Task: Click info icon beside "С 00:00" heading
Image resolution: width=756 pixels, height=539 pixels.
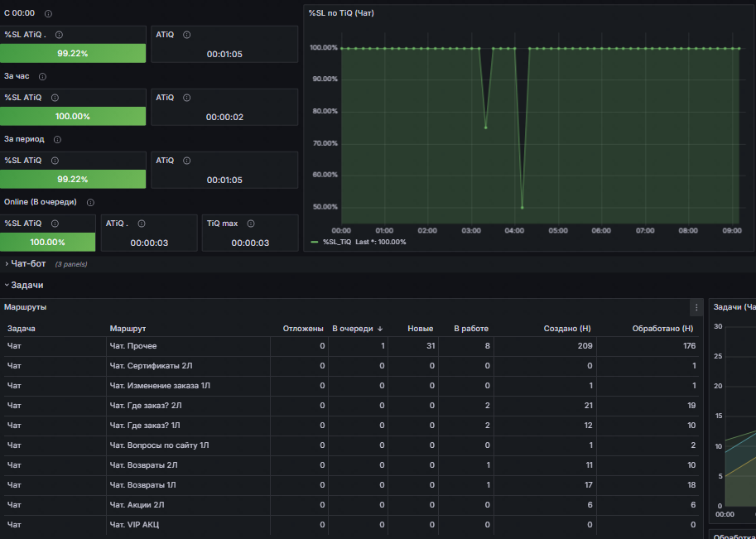Action: click(x=48, y=14)
